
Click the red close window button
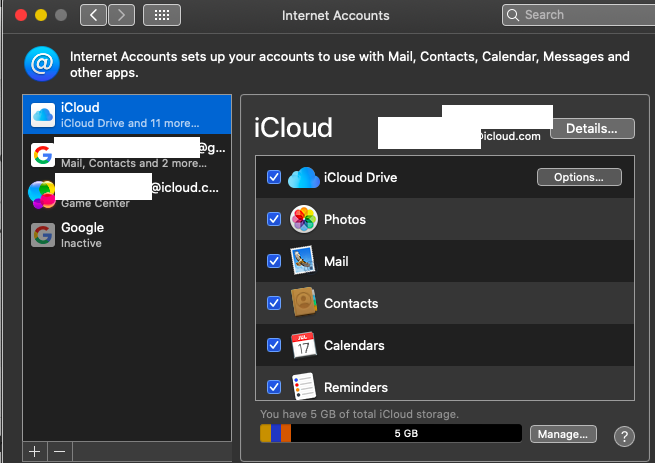pyautogui.click(x=21, y=15)
